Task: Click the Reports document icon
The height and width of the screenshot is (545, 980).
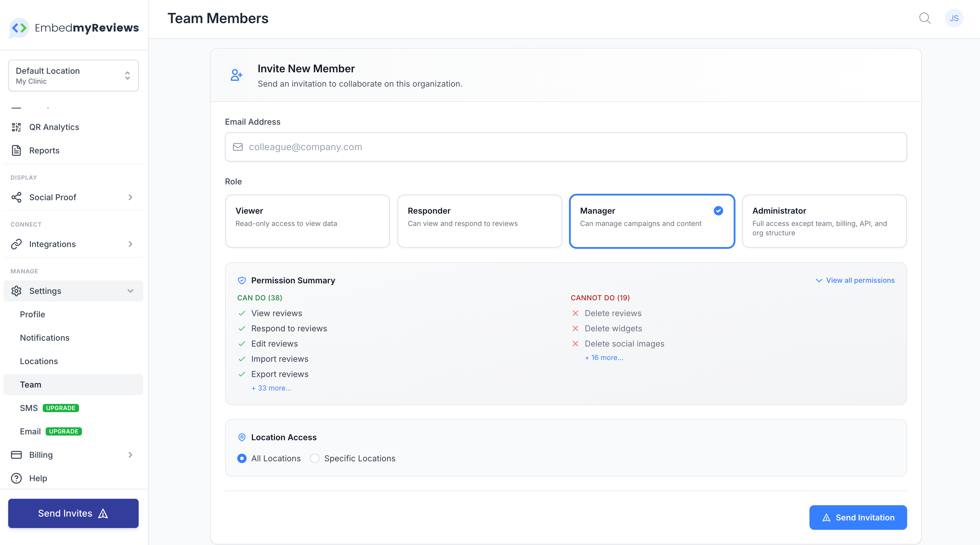Action: click(16, 150)
